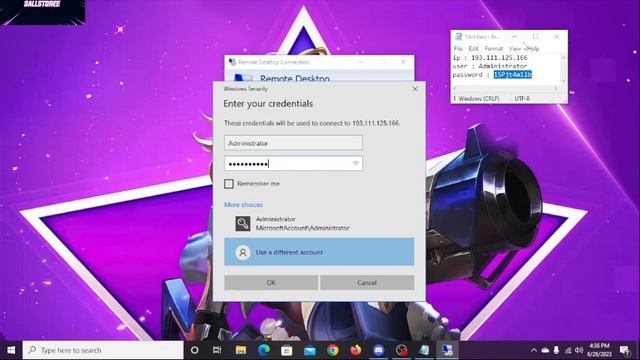Open Notepad Format menu
Image resolution: width=640 pixels, height=360 pixels.
pos(493,49)
